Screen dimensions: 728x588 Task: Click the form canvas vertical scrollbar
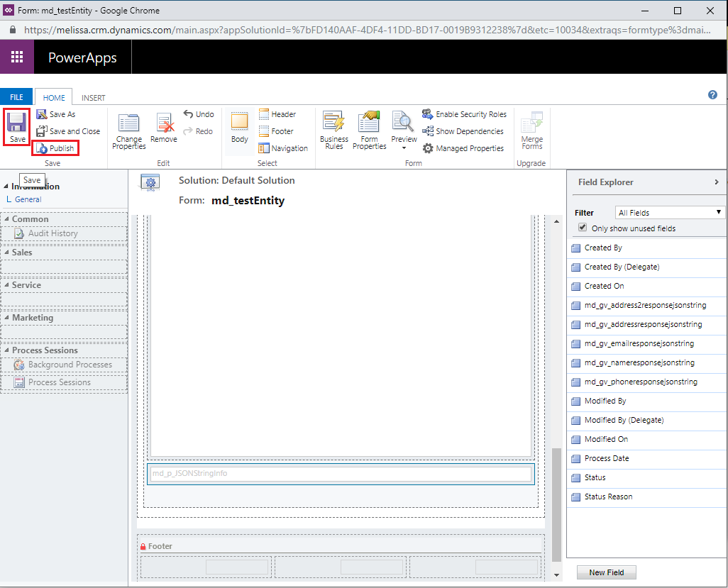[x=556, y=505]
